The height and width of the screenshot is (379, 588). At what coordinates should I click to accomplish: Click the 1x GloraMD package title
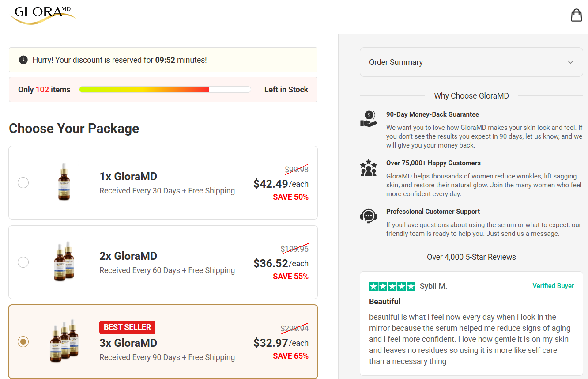(x=128, y=177)
